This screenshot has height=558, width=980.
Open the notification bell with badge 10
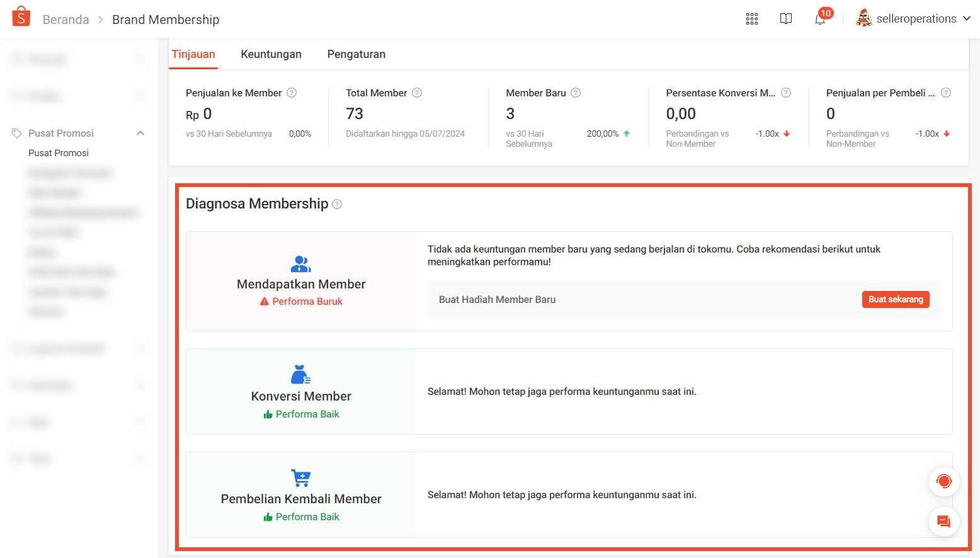[x=820, y=19]
